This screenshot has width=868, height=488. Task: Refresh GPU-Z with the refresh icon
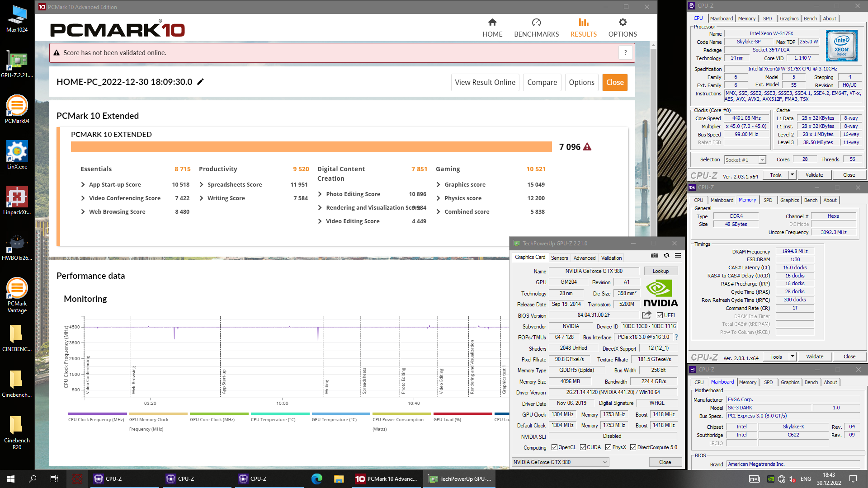[x=666, y=256]
